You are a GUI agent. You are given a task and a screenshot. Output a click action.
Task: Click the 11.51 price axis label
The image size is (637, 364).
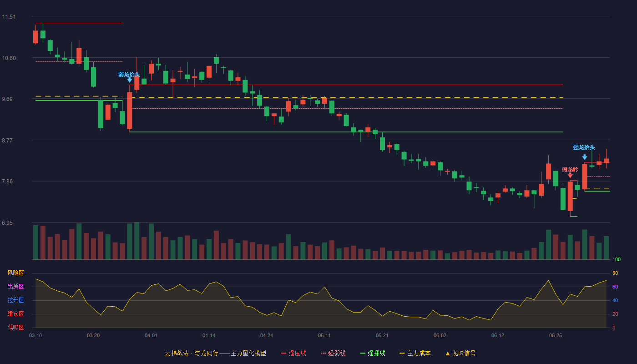point(9,17)
